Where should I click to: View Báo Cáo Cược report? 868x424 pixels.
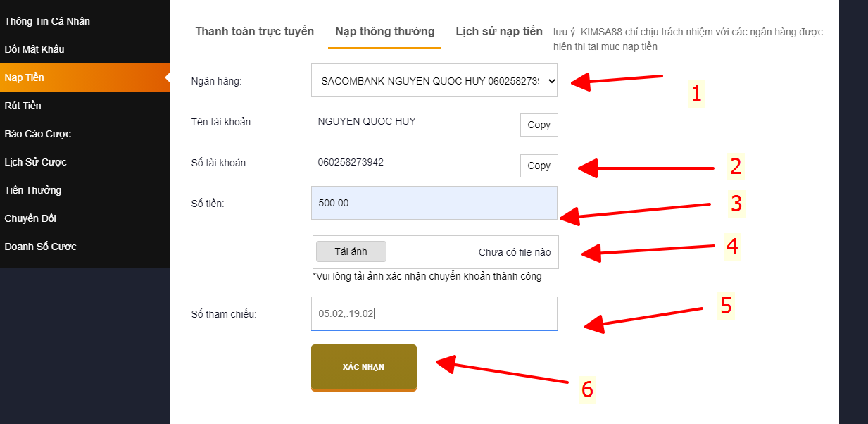tap(38, 134)
